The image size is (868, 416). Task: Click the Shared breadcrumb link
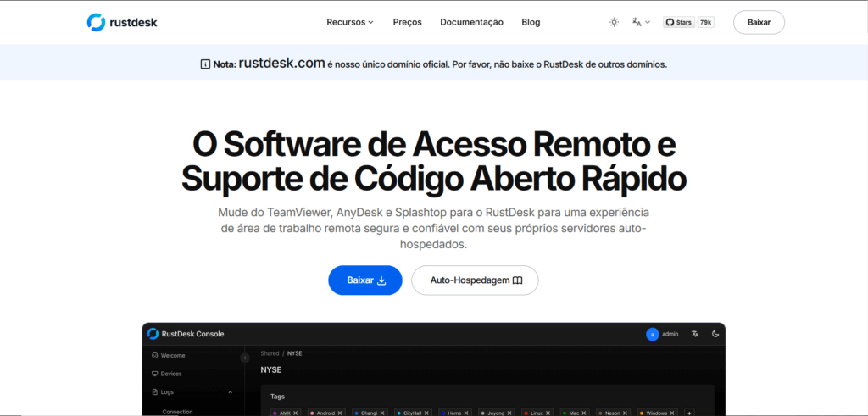(270, 353)
